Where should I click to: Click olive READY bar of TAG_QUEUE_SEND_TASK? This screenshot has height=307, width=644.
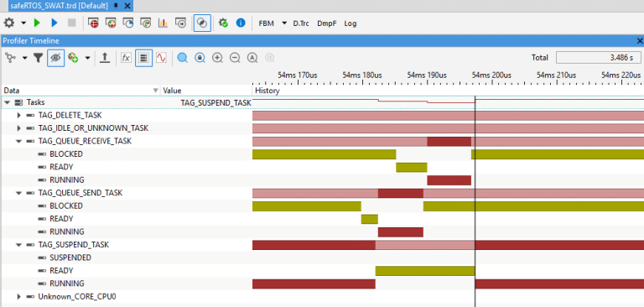coord(369,219)
